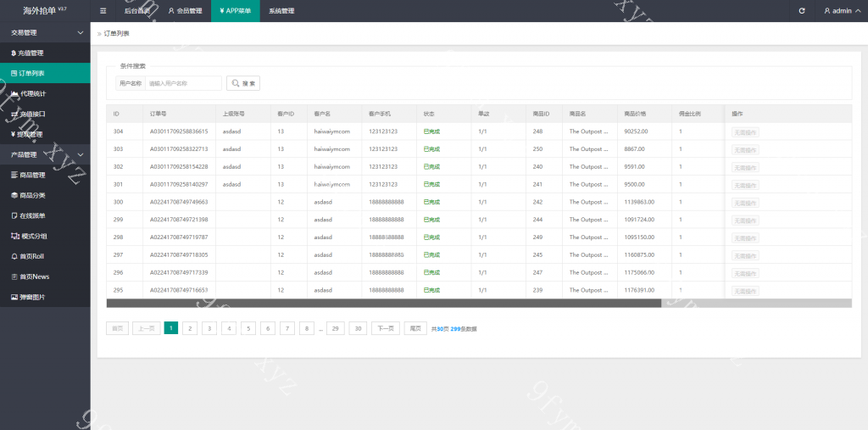Click order number A03011709258322713
This screenshot has height=430, width=868.
179,149
